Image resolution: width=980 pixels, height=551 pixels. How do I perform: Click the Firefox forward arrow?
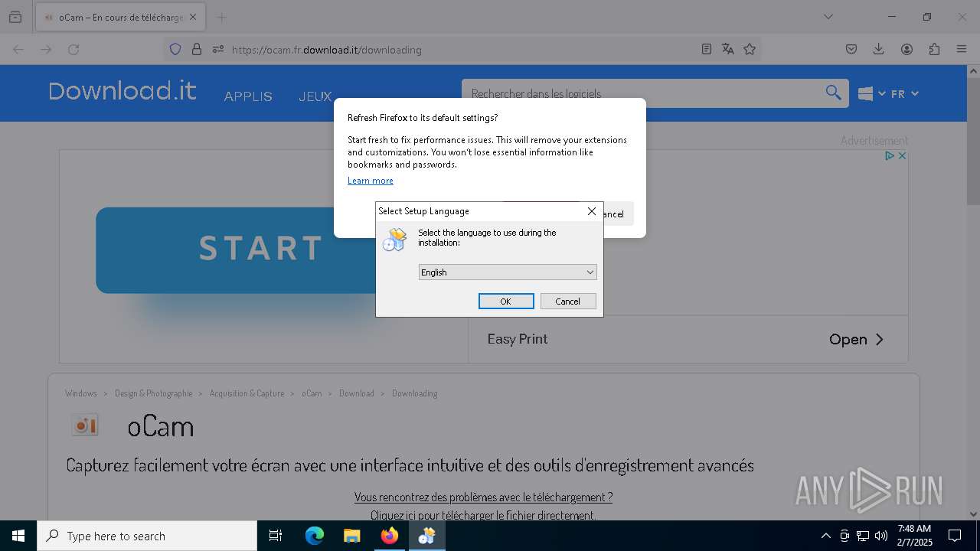tap(46, 49)
